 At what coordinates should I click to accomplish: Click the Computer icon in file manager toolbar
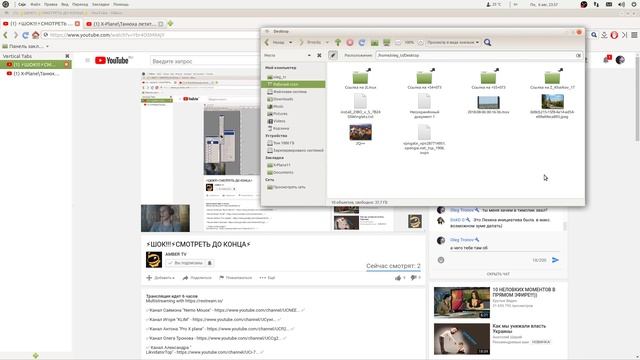click(387, 42)
